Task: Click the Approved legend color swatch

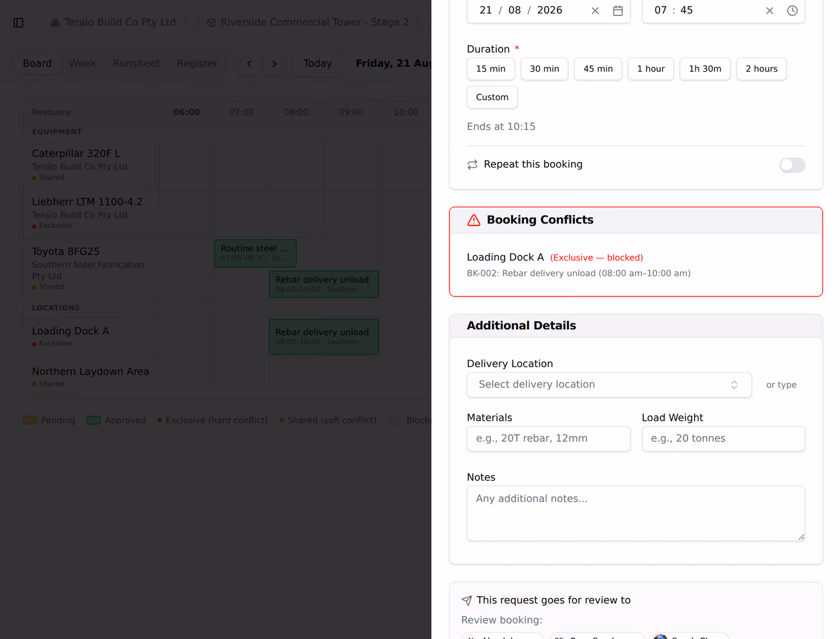Action: pyautogui.click(x=94, y=421)
